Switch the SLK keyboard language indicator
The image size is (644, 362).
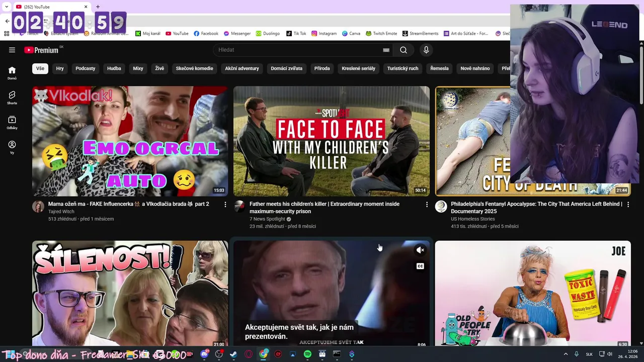(589, 354)
